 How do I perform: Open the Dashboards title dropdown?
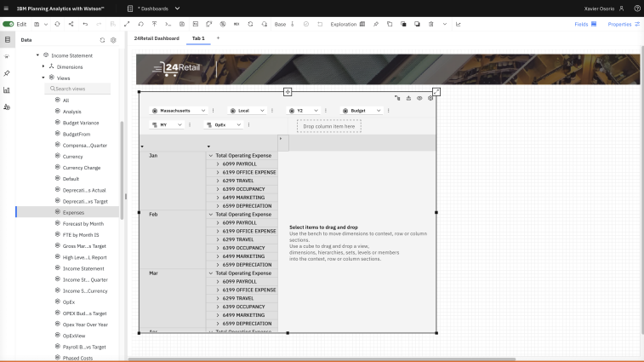(178, 9)
